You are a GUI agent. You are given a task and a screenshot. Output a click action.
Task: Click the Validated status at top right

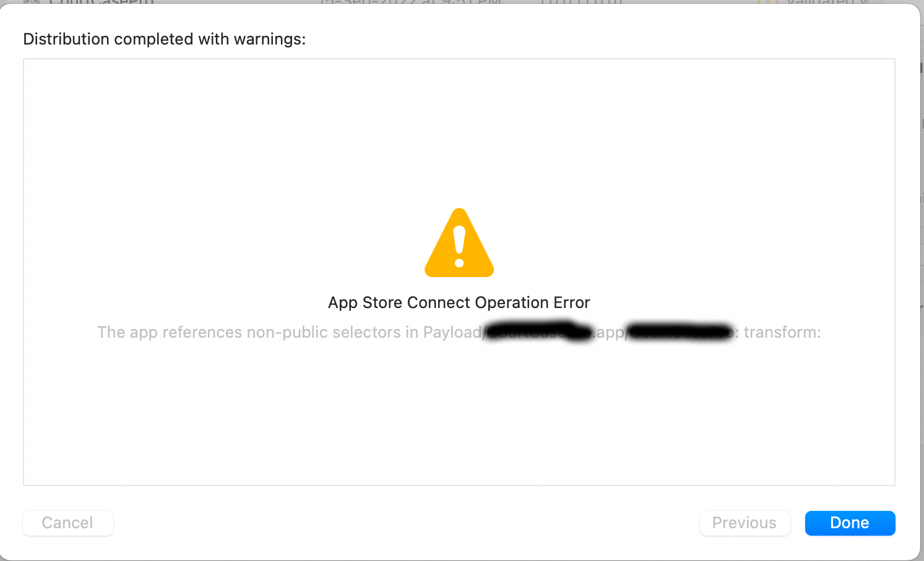pyautogui.click(x=826, y=2)
